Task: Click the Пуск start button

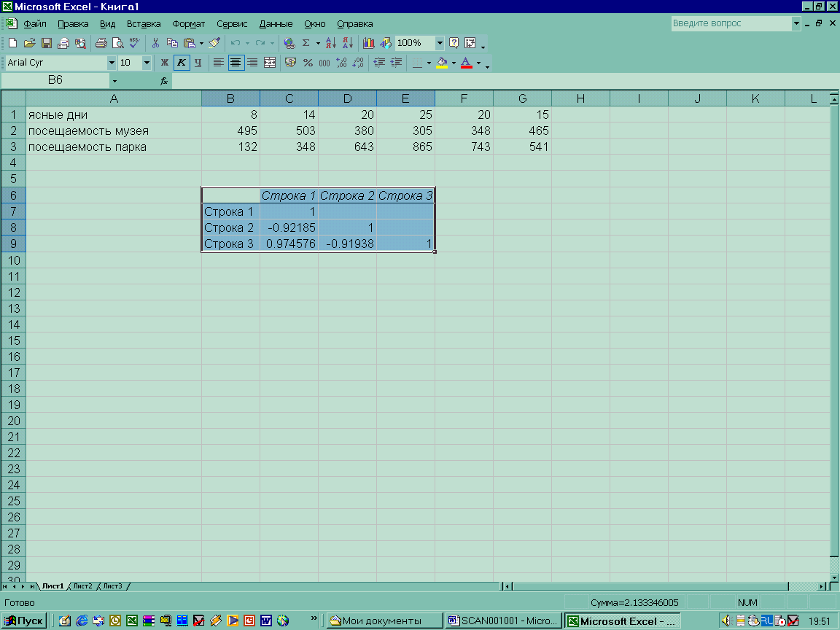Action: tap(23, 621)
